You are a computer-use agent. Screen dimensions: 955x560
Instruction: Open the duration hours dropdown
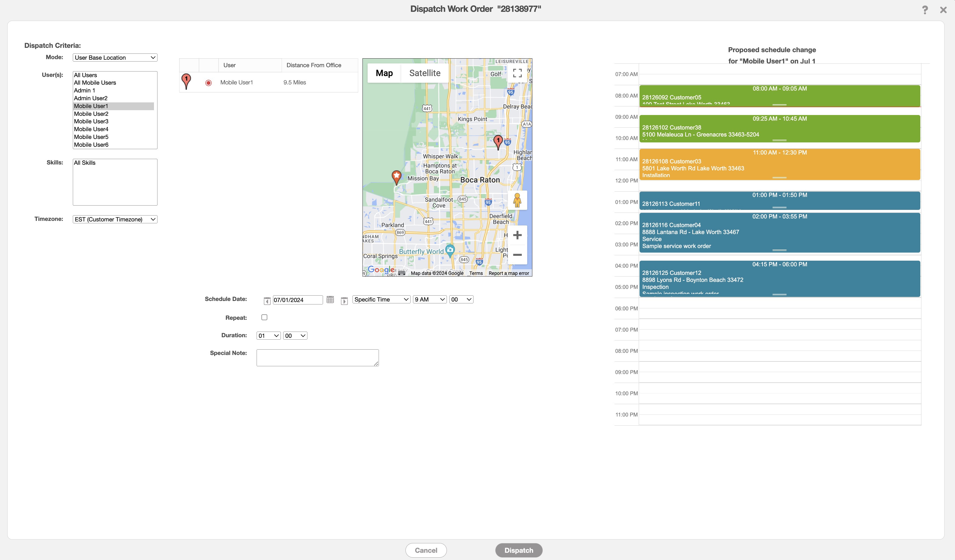coord(268,336)
